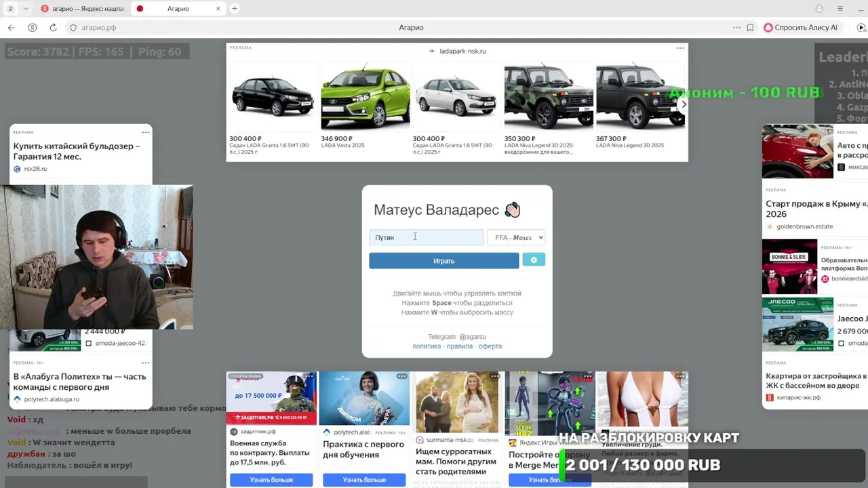This screenshot has width=868, height=488.
Task: Open the browser profile avatar icon
Action: coord(819,8)
